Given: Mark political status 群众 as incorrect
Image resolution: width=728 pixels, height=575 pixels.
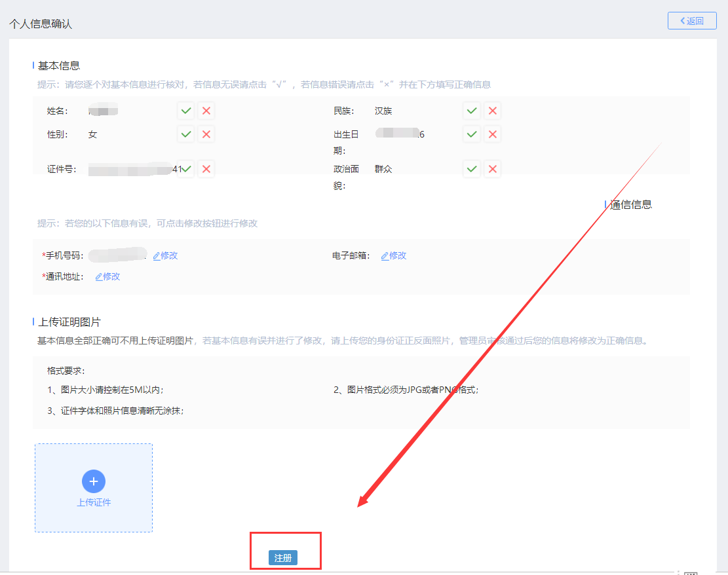Looking at the screenshot, I should pyautogui.click(x=492, y=169).
